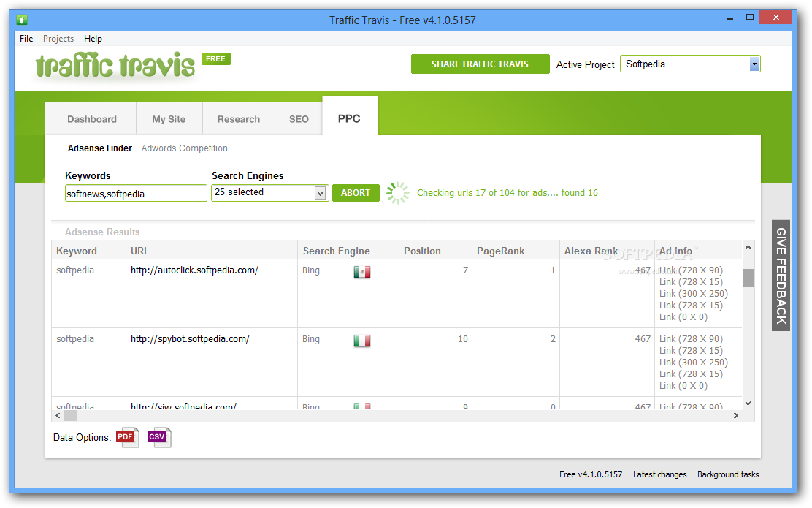Image resolution: width=812 pixels, height=508 pixels.
Task: Click the Adsense Results heading
Action: point(102,232)
